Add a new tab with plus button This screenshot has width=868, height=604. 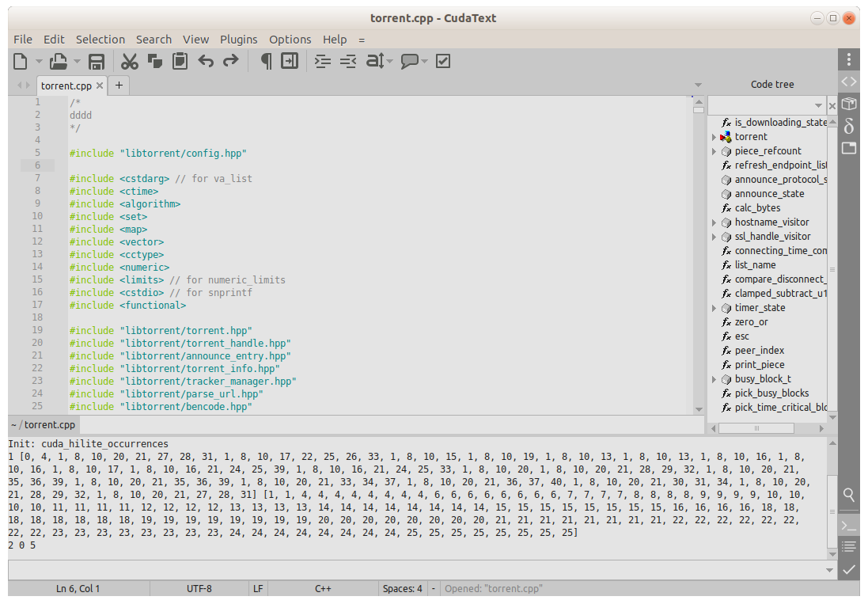(x=119, y=85)
